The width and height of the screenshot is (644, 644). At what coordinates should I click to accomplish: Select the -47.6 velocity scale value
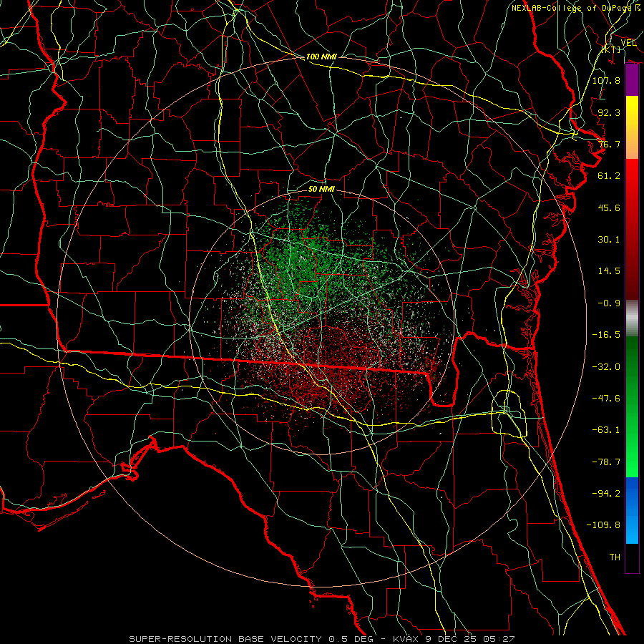[x=606, y=399]
